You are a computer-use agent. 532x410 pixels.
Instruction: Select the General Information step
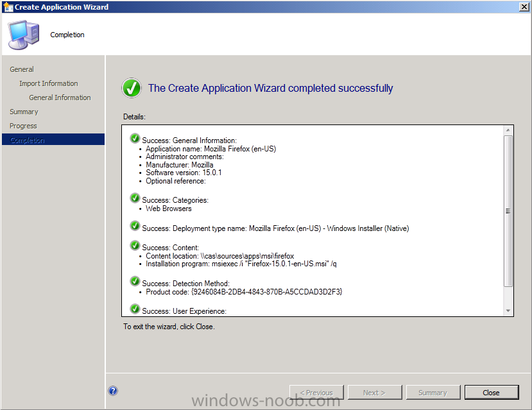(x=60, y=98)
